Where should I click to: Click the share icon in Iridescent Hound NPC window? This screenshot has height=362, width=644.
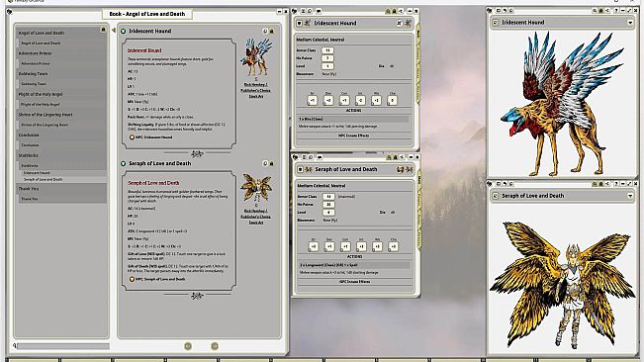(x=401, y=11)
